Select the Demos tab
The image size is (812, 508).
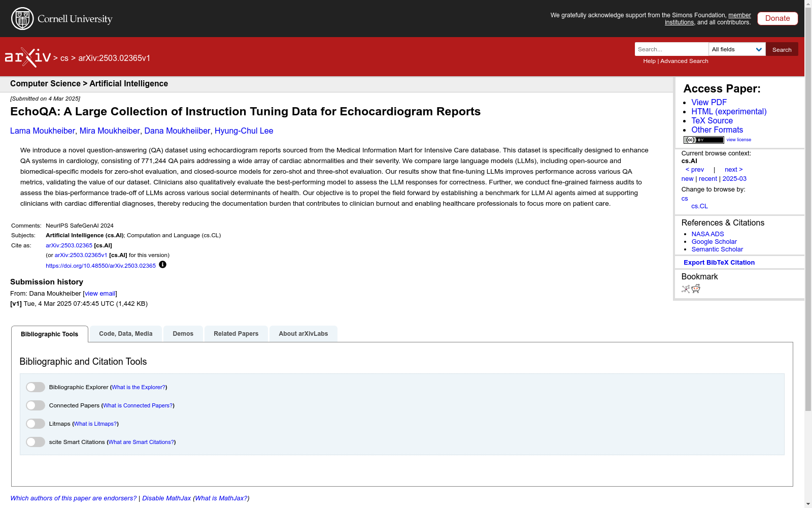(183, 334)
